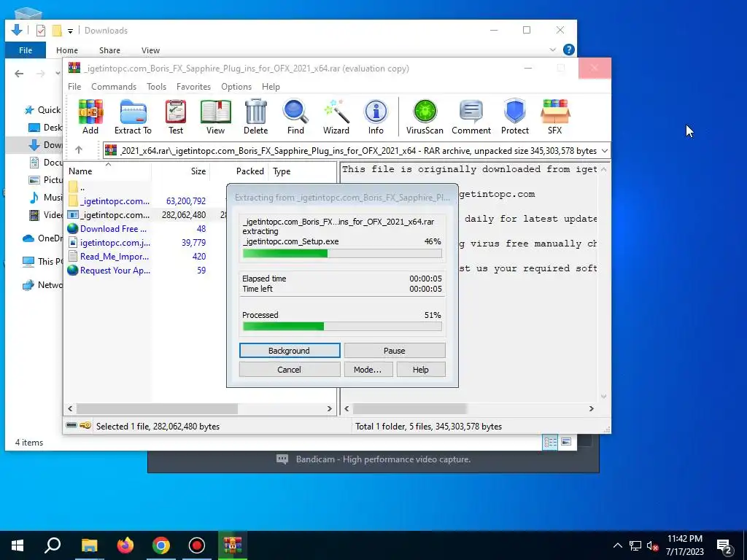This screenshot has height=560, width=747.
Task: Click the SFX toolbar icon
Action: click(555, 117)
